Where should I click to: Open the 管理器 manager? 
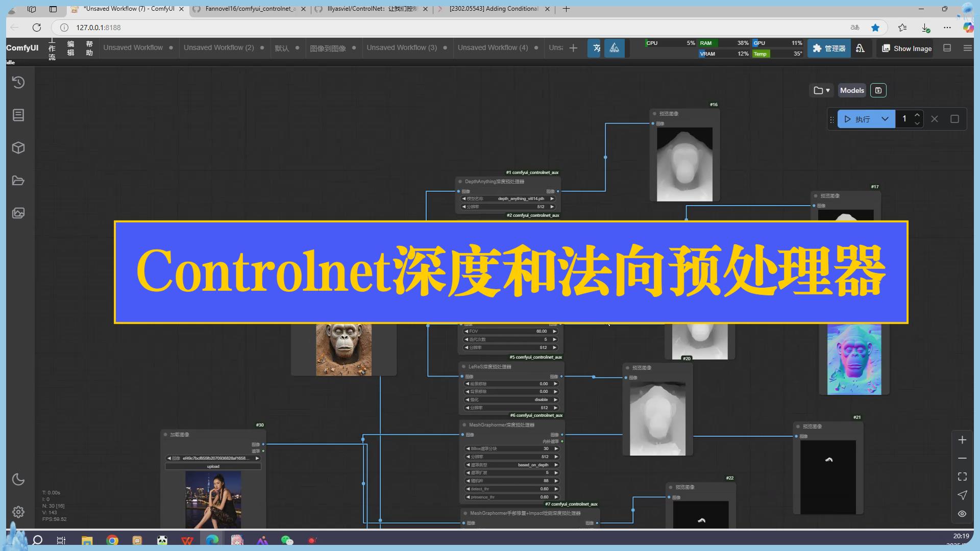(829, 48)
